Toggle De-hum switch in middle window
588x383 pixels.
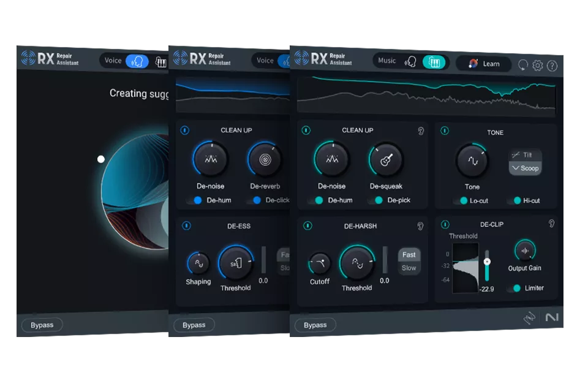[x=194, y=200]
